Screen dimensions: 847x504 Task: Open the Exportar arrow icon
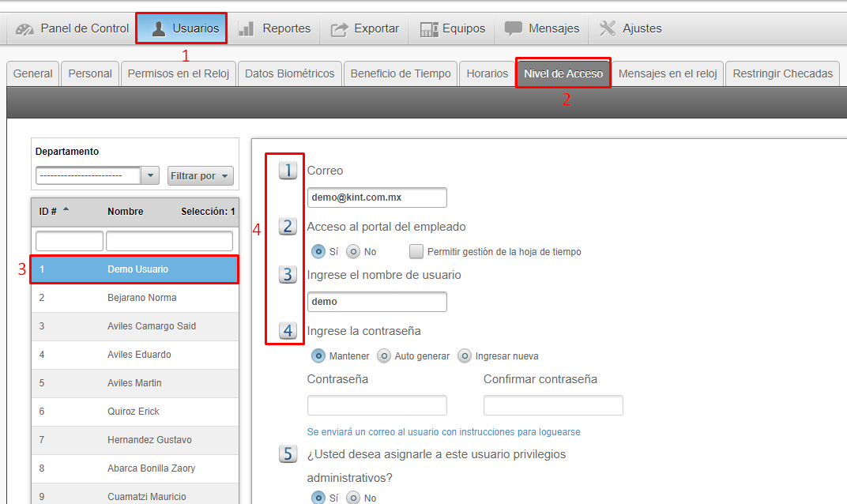click(339, 29)
